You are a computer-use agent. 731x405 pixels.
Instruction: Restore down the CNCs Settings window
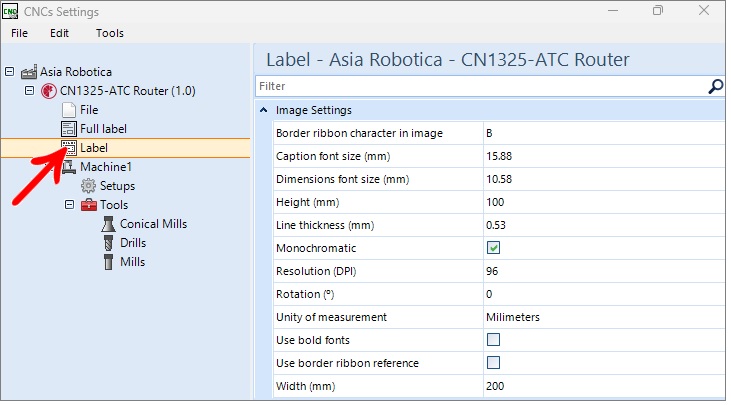(x=658, y=11)
